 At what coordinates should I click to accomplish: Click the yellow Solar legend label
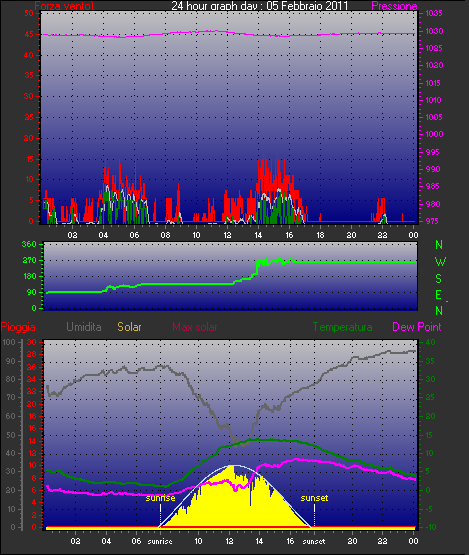[x=129, y=327]
